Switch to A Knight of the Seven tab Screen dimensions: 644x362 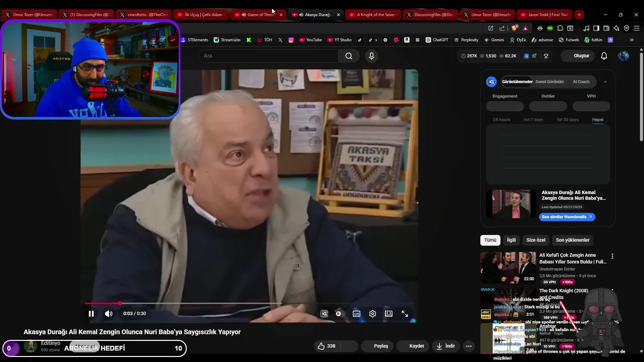coord(373,15)
